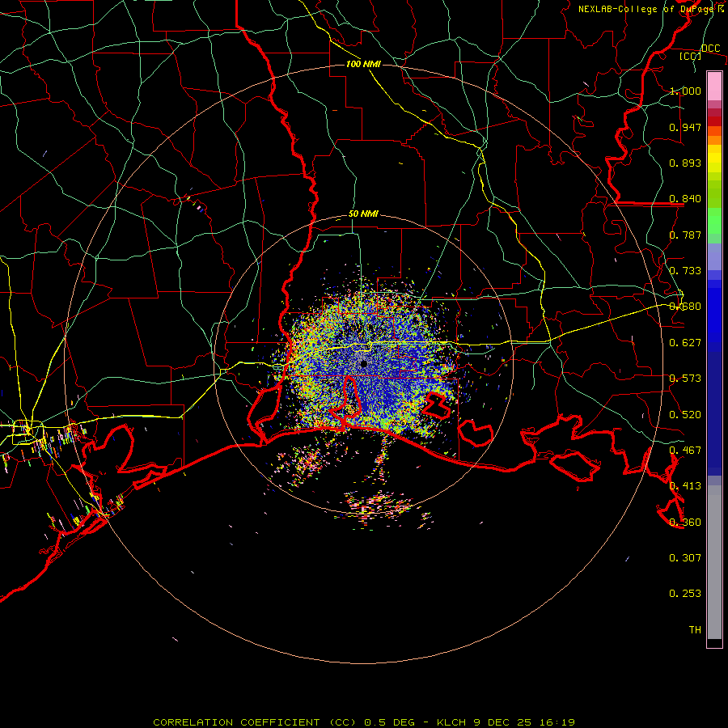Click the 1.000 legend value
Viewport: 728px width, 728px height.
(x=685, y=91)
